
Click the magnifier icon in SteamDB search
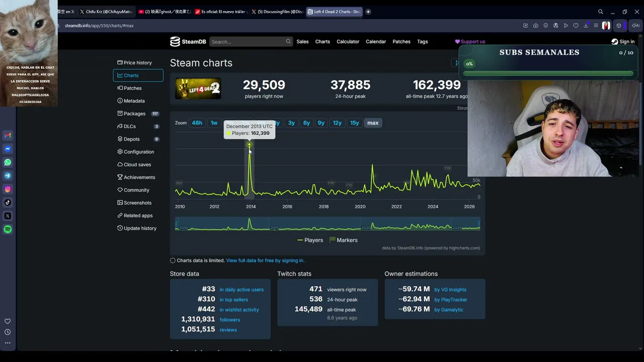[288, 42]
